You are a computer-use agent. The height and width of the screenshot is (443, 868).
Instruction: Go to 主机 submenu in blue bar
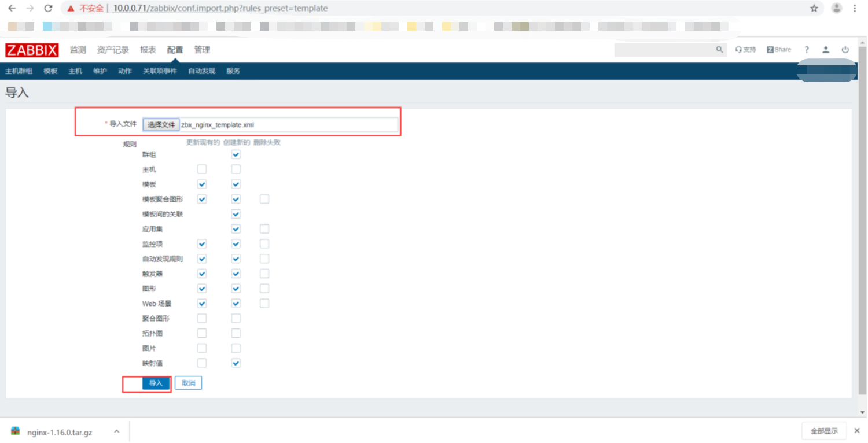coord(75,71)
